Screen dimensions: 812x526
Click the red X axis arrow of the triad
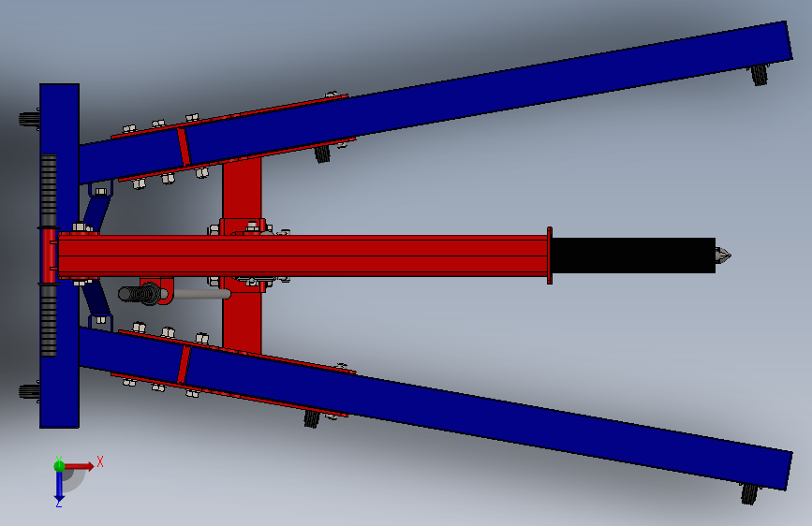pyautogui.click(x=79, y=466)
